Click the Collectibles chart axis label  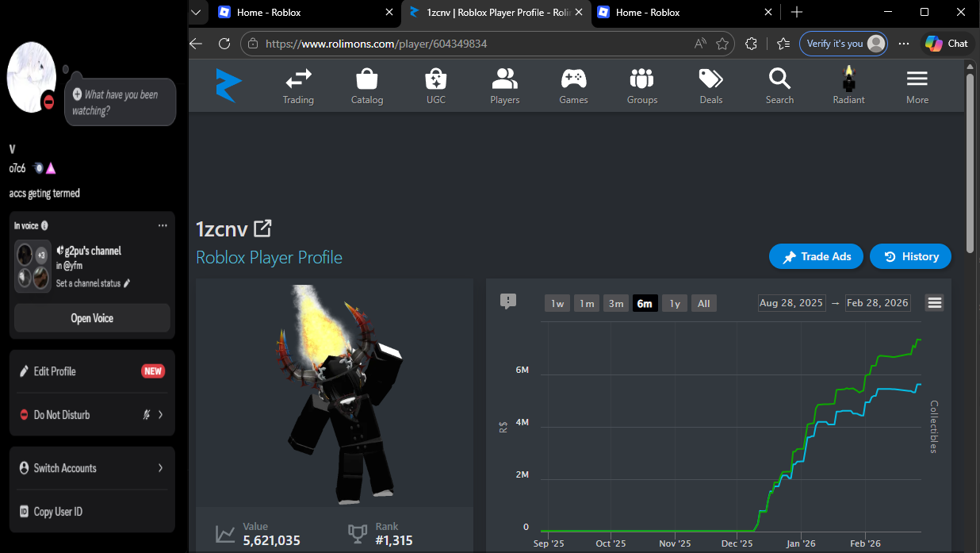933,427
